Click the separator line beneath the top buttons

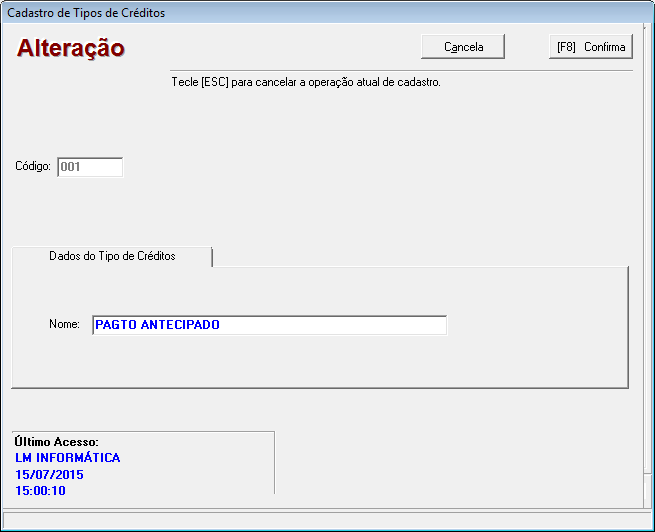tap(400, 71)
